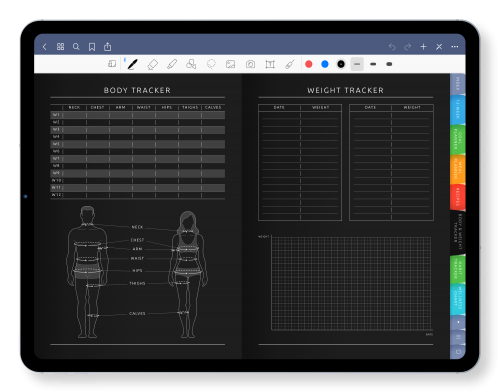500x392 pixels.
Task: Tap the "WEIGHT TRACKER" heading
Action: coord(346,90)
